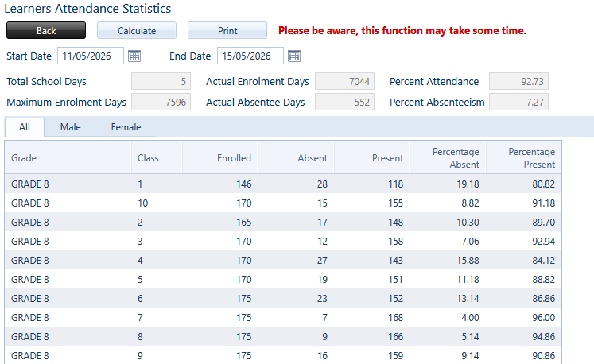
Task: Run the Calculate button
Action: pos(137,30)
